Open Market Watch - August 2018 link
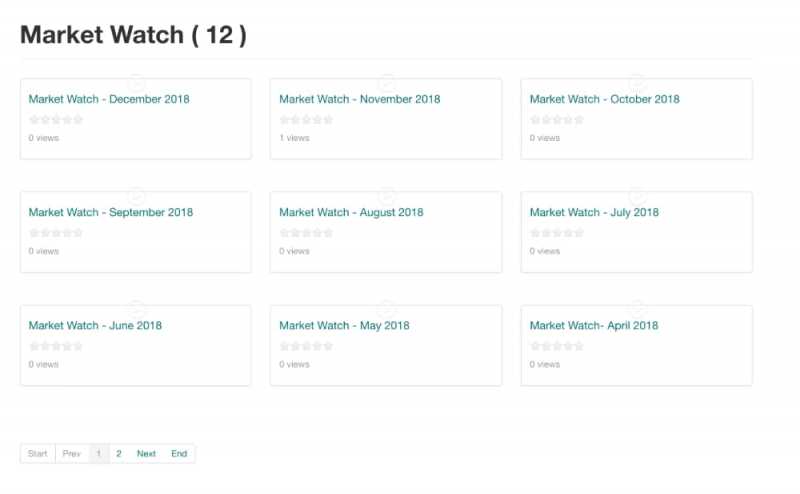Screen dimensions: 800x494 point(351,212)
